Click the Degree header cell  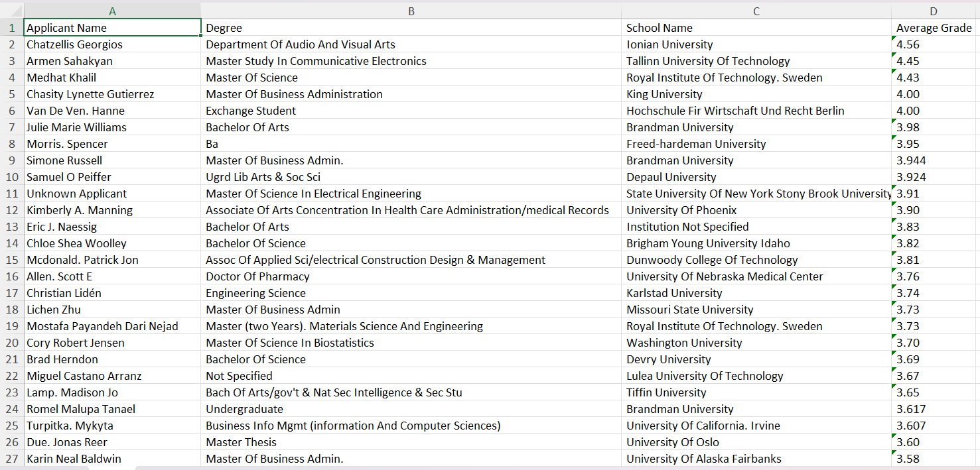point(411,28)
